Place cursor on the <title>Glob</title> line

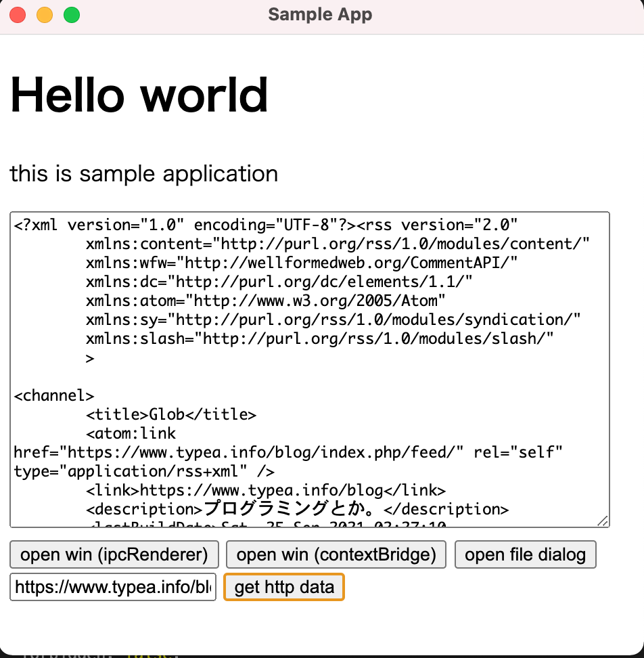tap(170, 414)
